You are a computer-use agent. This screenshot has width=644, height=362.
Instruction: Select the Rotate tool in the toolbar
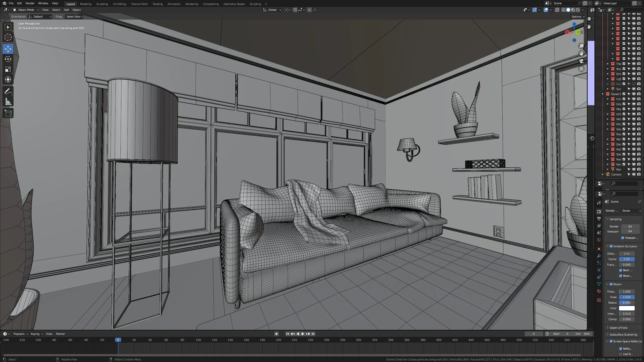pos(8,59)
